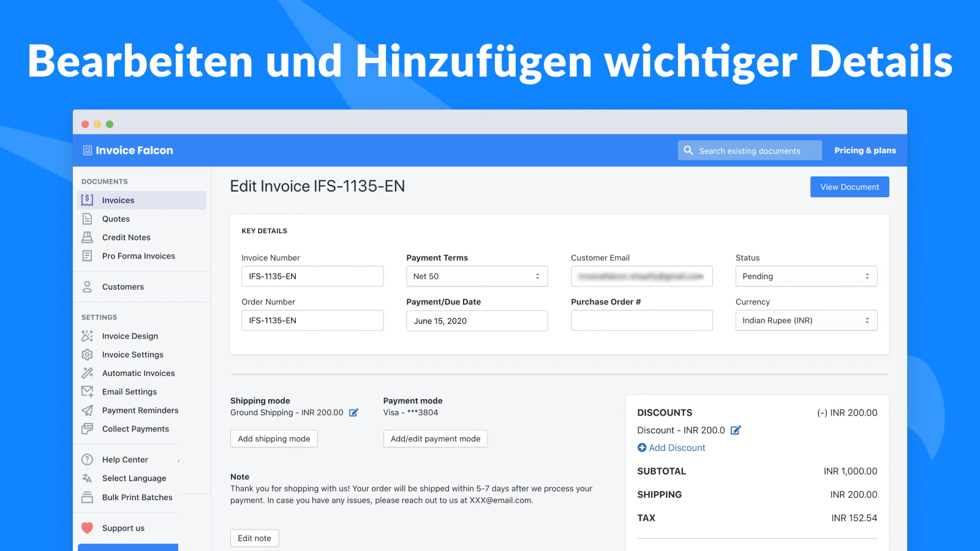The image size is (980, 551).
Task: Click the Invoice Falcon logo icon
Action: click(88, 151)
